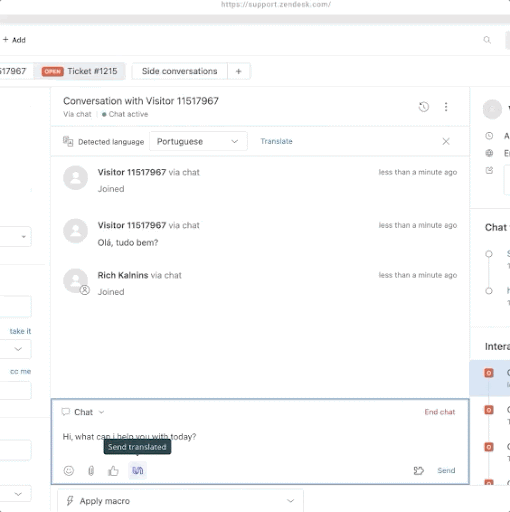Click the Rich Kalnins via chat name
This screenshot has height=512, width=510.
(x=139, y=275)
